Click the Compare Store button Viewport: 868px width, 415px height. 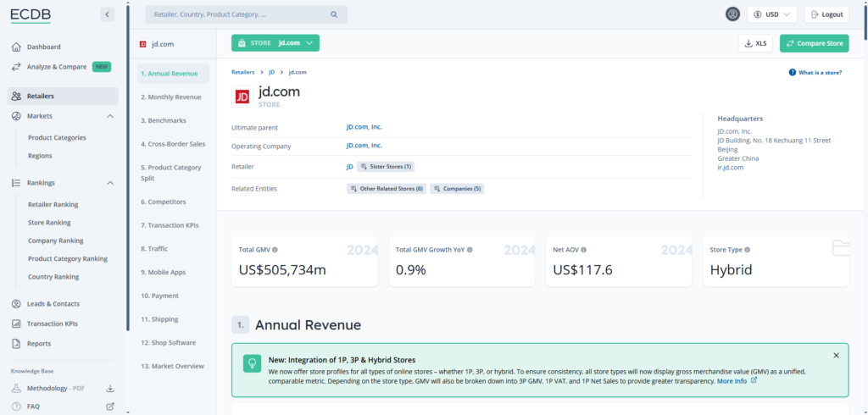point(814,43)
